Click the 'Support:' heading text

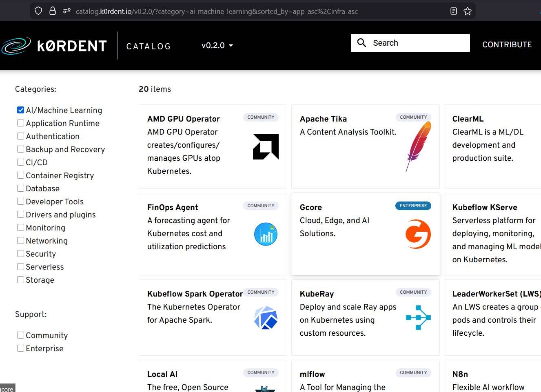[31, 314]
